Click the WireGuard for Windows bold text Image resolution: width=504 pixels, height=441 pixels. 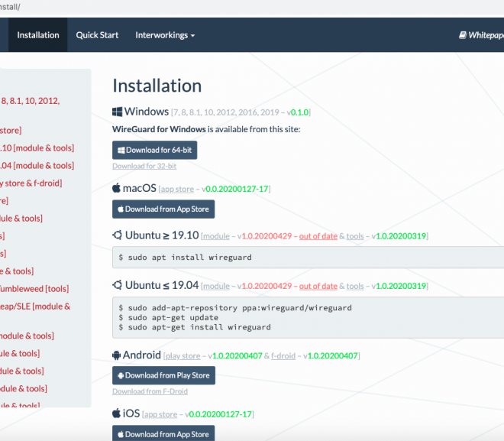(159, 129)
